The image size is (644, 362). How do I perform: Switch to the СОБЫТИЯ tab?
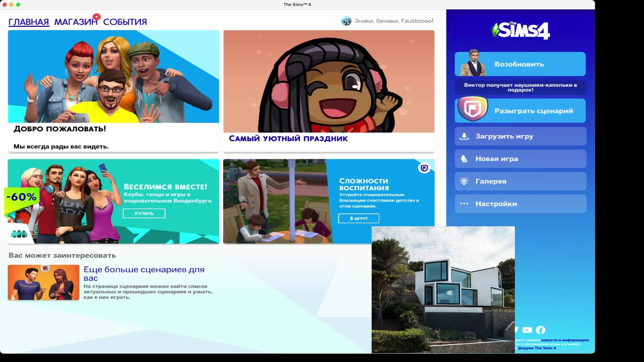pyautogui.click(x=125, y=22)
